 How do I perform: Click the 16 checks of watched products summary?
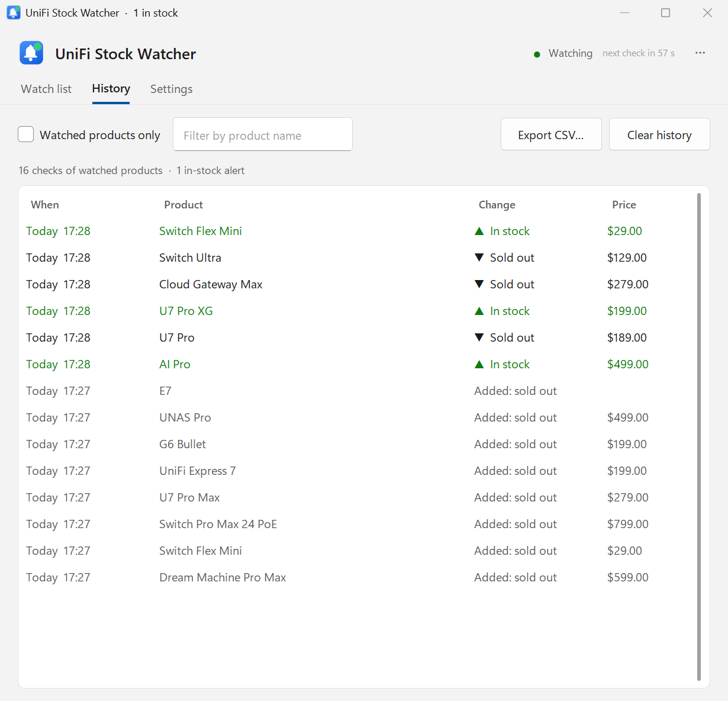pyautogui.click(x=91, y=171)
